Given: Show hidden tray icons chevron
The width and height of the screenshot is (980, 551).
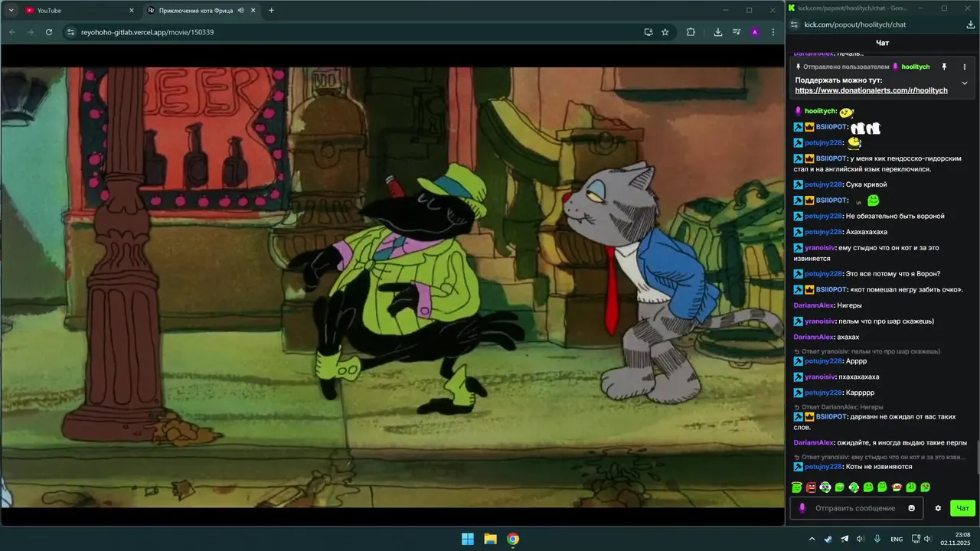Looking at the screenshot, I should point(812,539).
